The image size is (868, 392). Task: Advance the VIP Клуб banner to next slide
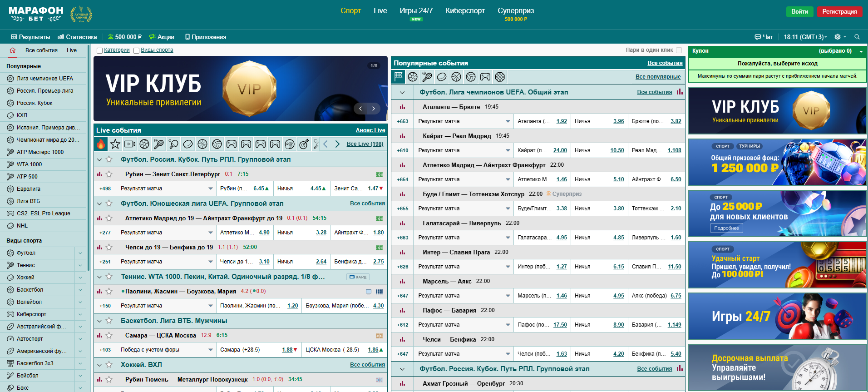[374, 109]
